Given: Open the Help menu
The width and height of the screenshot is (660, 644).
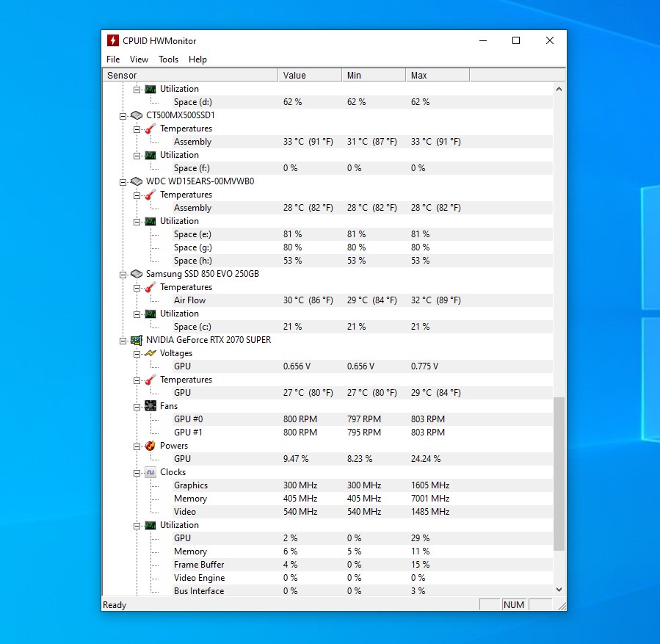Looking at the screenshot, I should (197, 59).
